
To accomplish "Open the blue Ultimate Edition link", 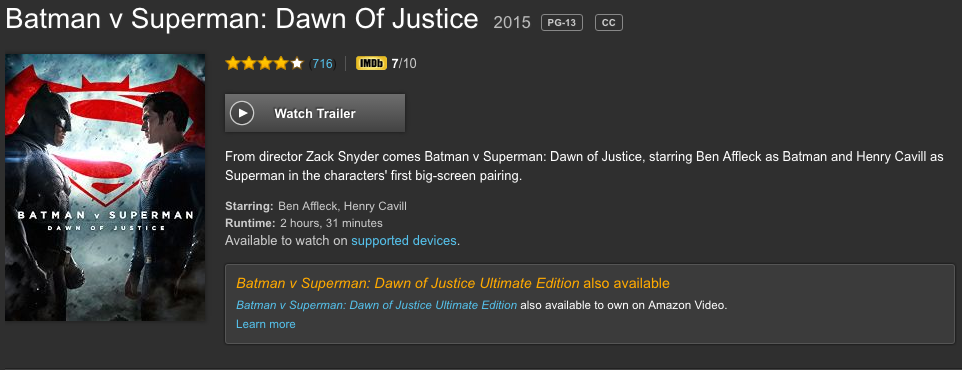I will [376, 305].
